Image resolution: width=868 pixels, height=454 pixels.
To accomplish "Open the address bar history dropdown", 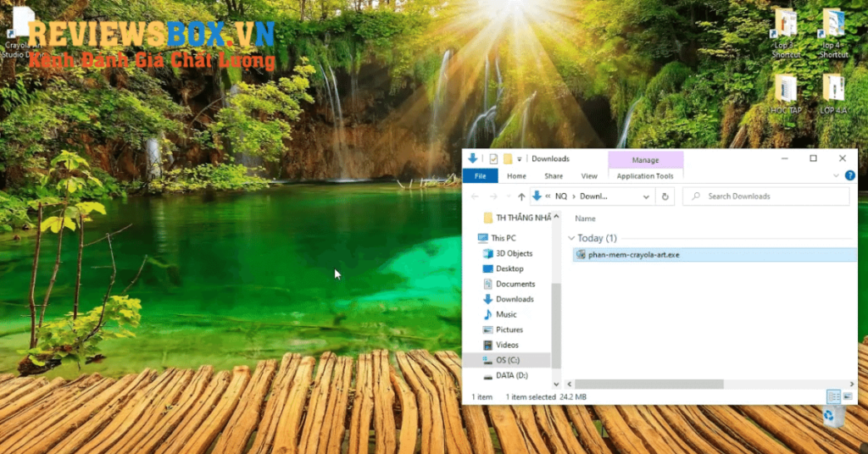I will tap(647, 197).
